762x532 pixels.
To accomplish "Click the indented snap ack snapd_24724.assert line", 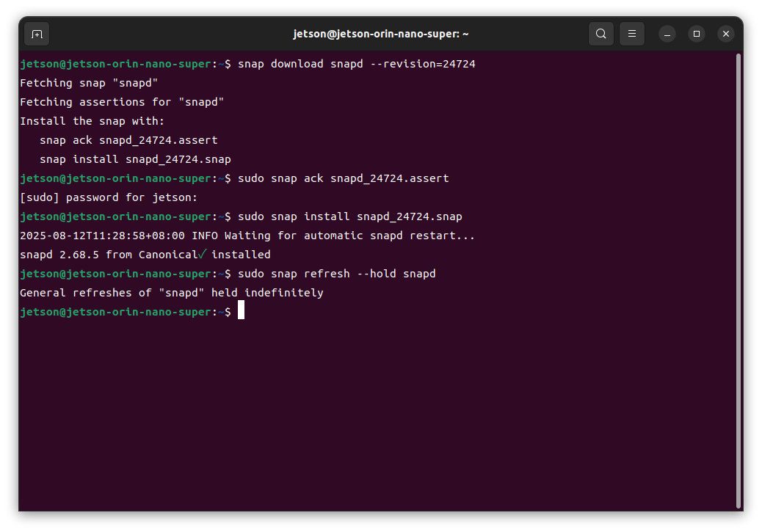I will point(128,140).
